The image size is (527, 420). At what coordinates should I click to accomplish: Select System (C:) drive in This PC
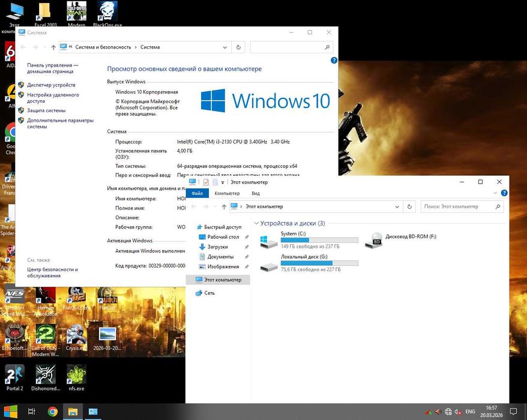(x=309, y=241)
